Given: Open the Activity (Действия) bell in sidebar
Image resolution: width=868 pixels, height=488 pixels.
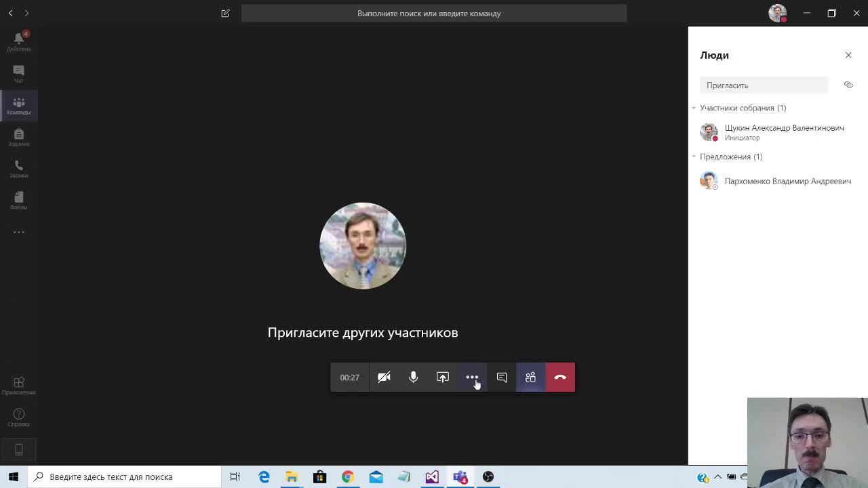Looking at the screenshot, I should click(18, 41).
